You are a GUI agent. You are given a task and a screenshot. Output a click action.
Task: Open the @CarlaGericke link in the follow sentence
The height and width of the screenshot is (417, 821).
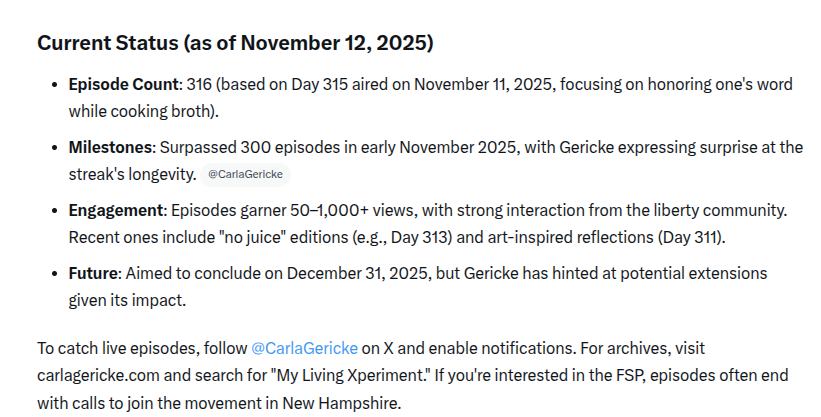coord(303,348)
